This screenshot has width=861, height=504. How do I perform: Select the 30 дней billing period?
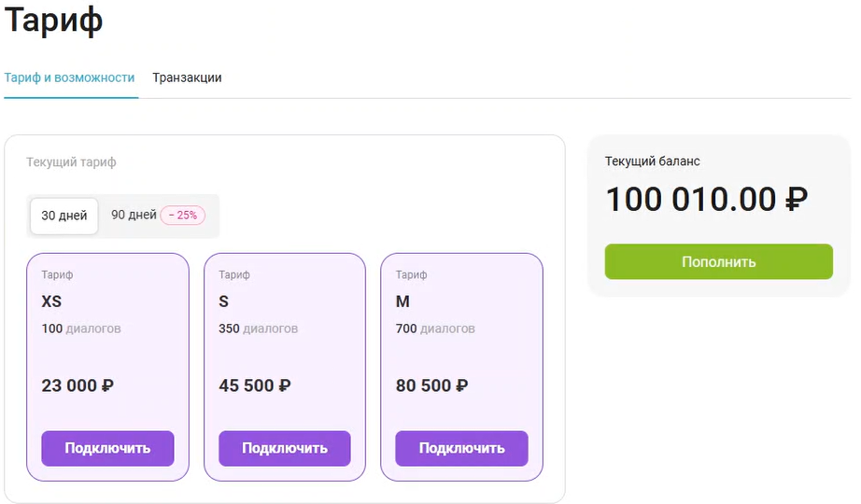click(x=64, y=216)
